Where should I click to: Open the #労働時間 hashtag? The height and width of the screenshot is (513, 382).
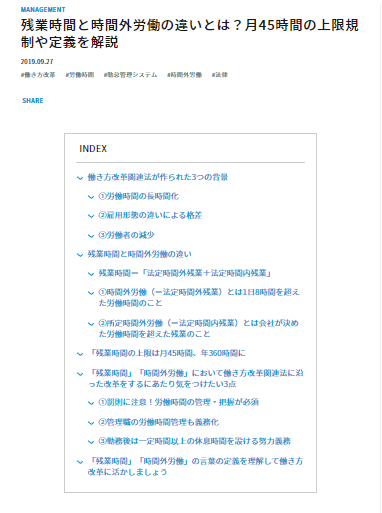click(x=80, y=75)
